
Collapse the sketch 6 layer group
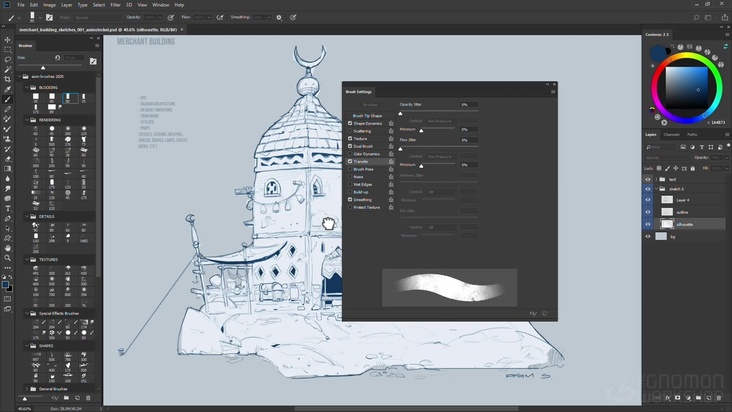click(x=656, y=189)
